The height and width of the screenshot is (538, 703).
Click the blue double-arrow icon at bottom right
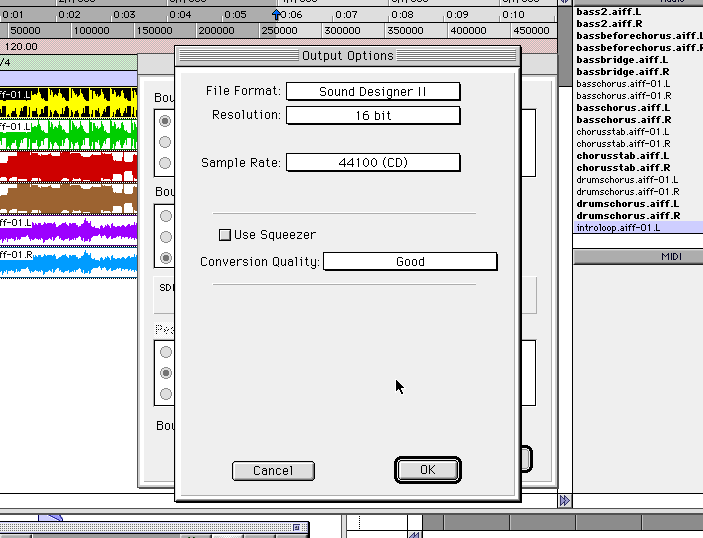tap(564, 500)
